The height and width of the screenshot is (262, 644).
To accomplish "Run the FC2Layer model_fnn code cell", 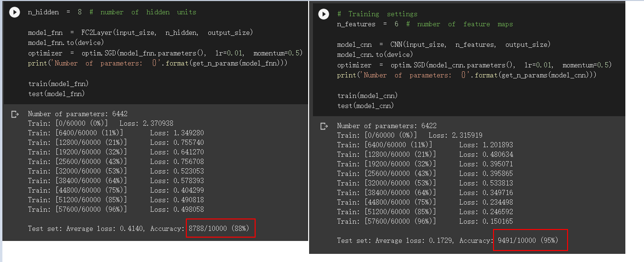I will [15, 12].
